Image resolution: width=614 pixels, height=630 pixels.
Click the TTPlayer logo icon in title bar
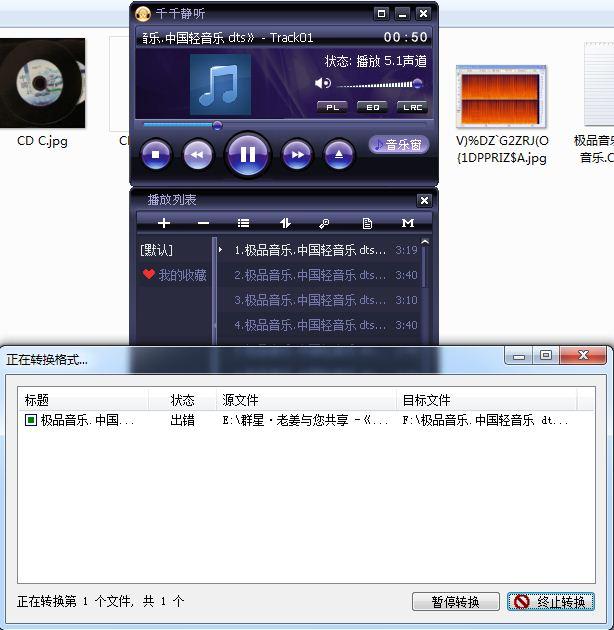point(143,14)
